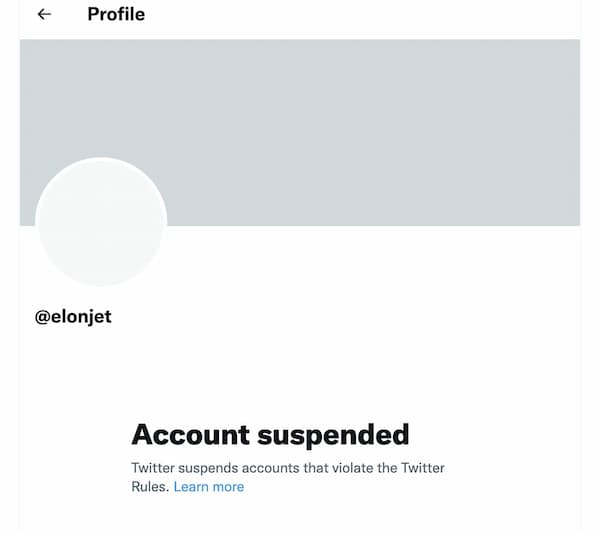Open the Learn more link
This screenshot has width=600, height=533.
(209, 487)
